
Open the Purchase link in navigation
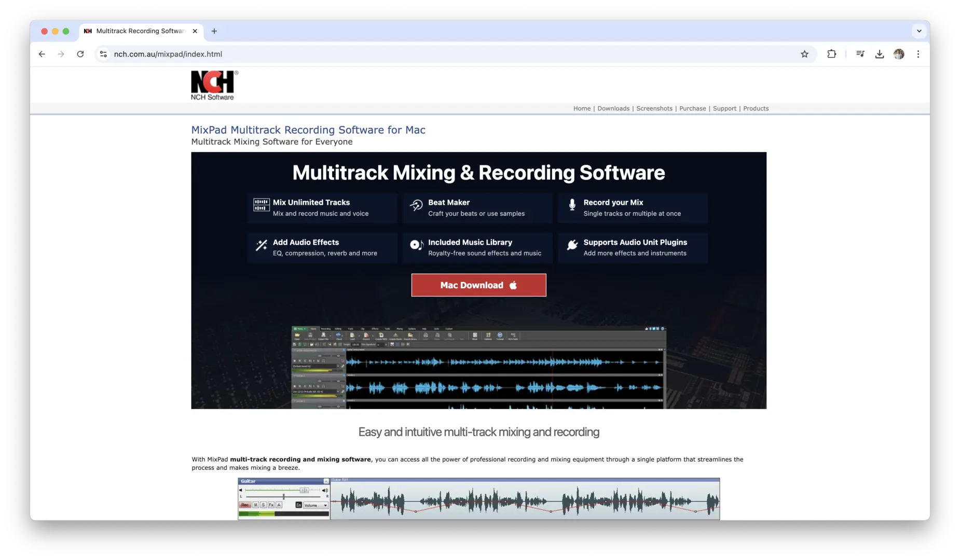(692, 108)
